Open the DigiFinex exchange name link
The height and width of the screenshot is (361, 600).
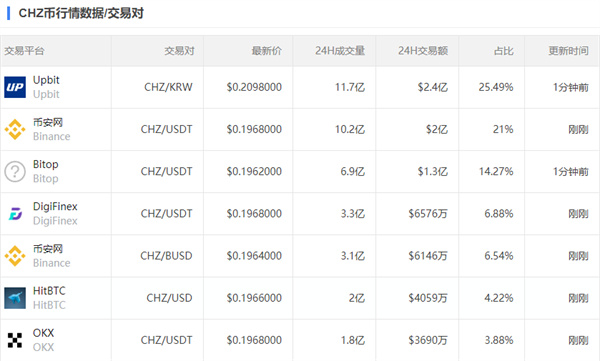click(x=55, y=206)
